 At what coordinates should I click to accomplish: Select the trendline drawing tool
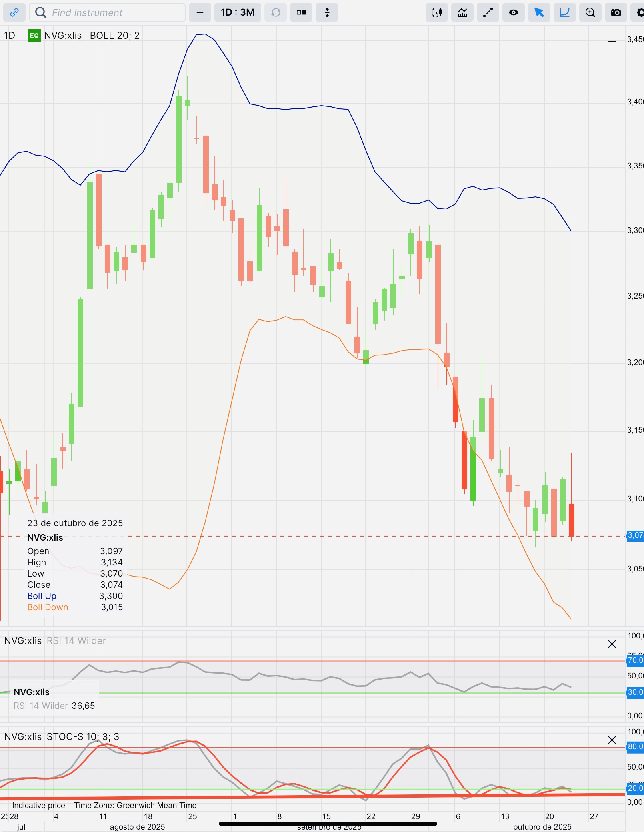[488, 12]
